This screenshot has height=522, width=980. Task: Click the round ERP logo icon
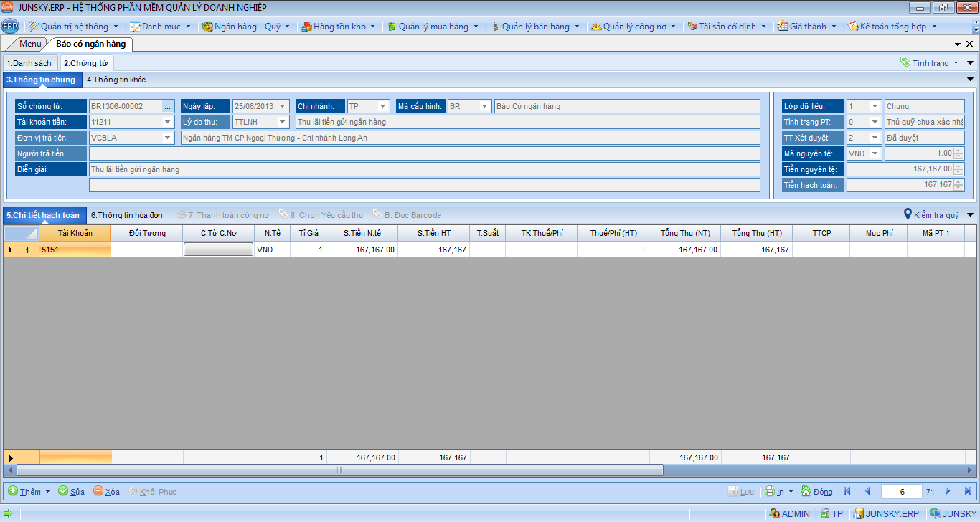10,27
